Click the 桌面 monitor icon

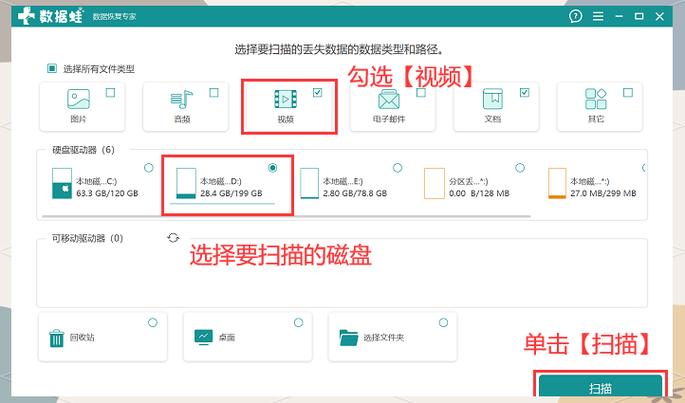[x=204, y=337]
